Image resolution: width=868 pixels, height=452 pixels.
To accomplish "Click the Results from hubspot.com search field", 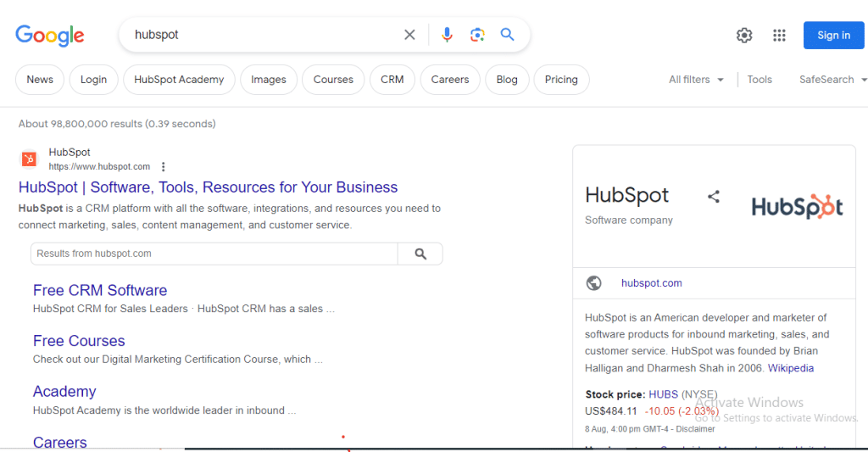I will 214,254.
